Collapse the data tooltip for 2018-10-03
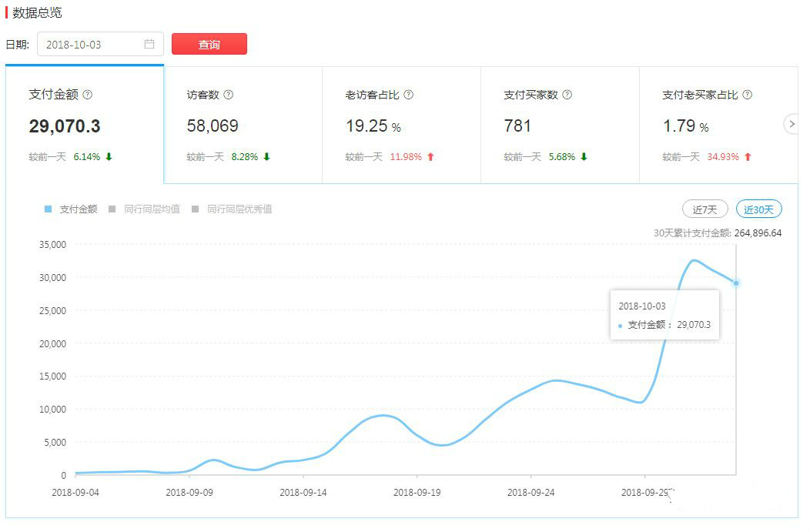810x532 pixels. coord(665,313)
